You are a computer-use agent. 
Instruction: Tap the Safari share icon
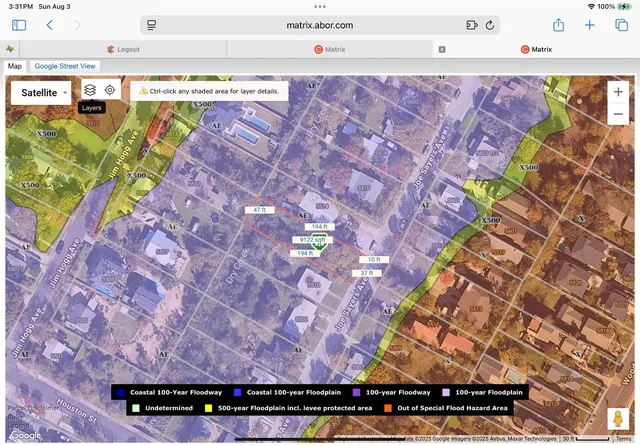click(559, 25)
